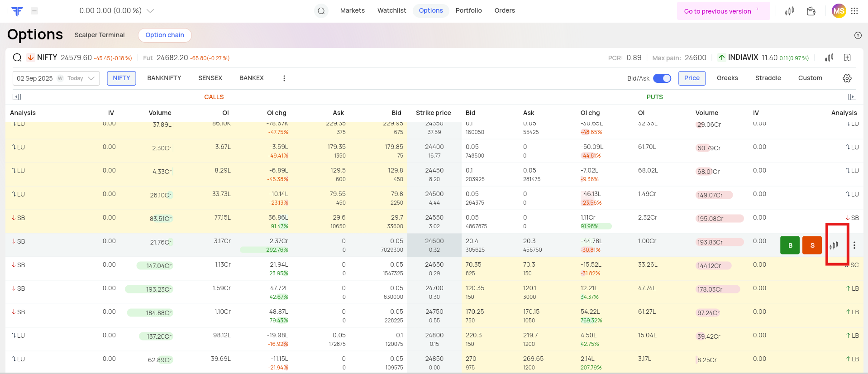Go to the Watchlist tab
Image resolution: width=868 pixels, height=374 pixels.
coord(391,11)
